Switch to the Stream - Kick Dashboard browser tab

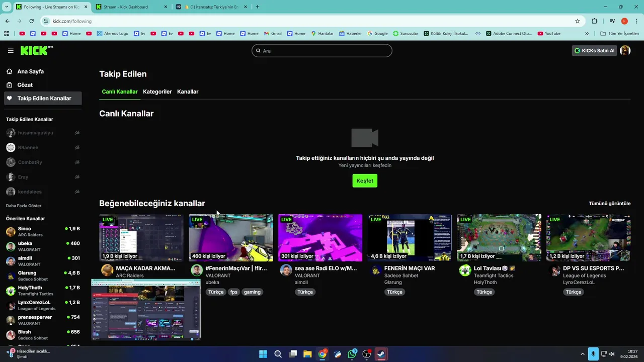[x=131, y=7]
